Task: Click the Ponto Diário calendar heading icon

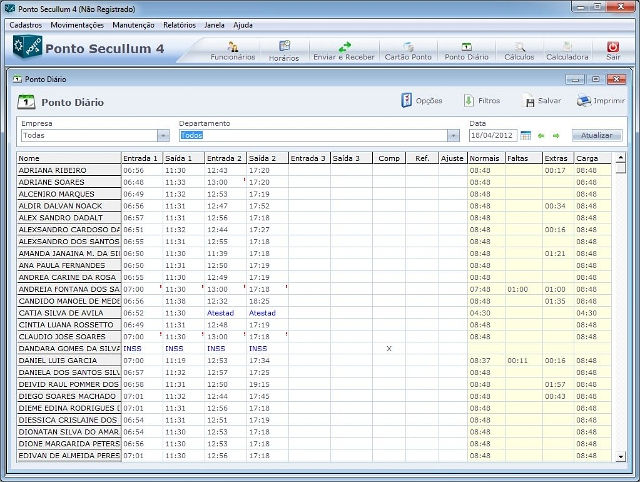Action: pos(26,102)
